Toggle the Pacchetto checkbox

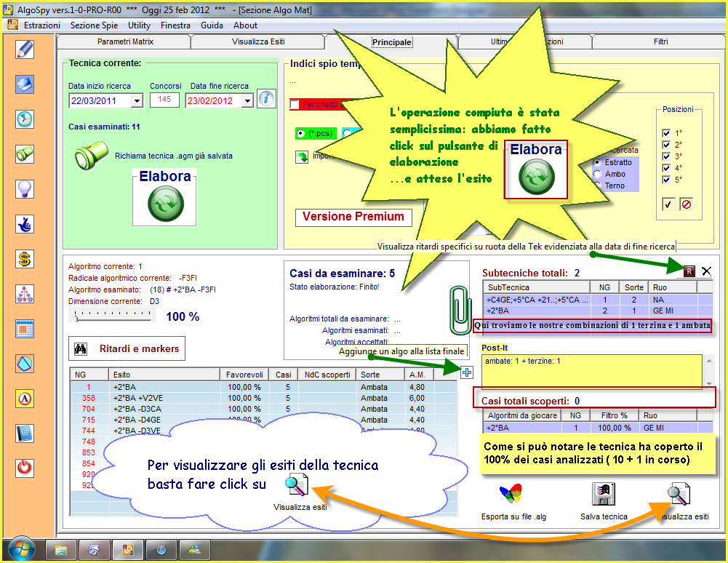pos(294,105)
